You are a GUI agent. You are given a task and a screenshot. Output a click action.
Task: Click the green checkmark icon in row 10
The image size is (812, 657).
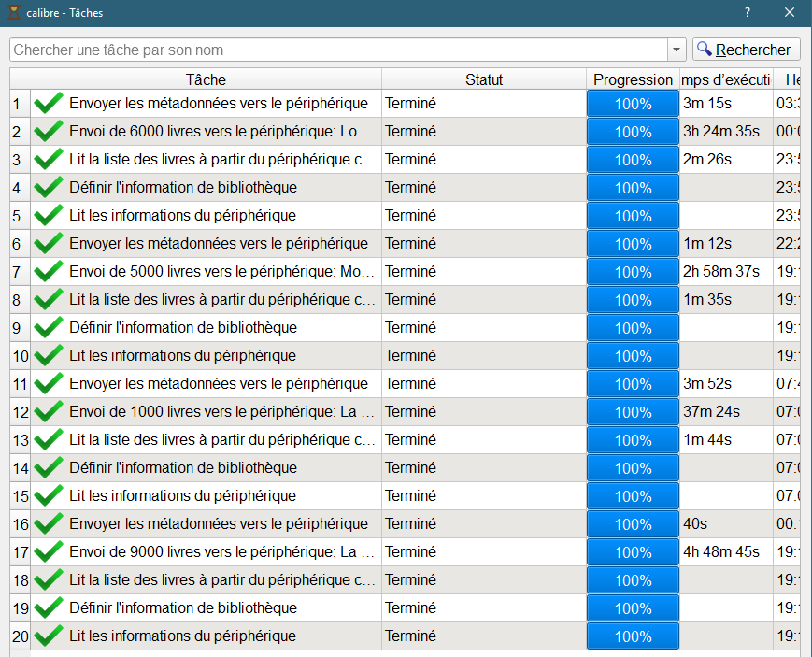pos(49,355)
